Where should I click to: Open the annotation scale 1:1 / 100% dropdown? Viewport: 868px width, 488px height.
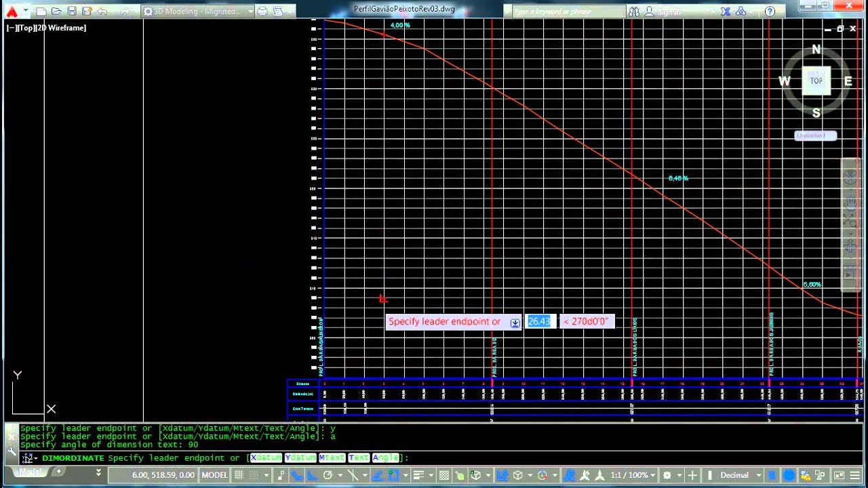[634, 475]
